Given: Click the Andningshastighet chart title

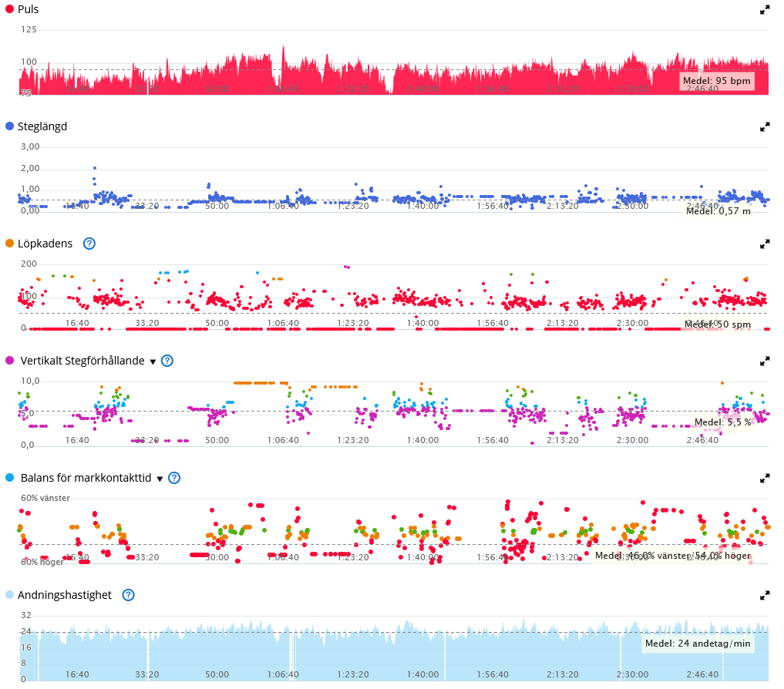Looking at the screenshot, I should point(65,595).
